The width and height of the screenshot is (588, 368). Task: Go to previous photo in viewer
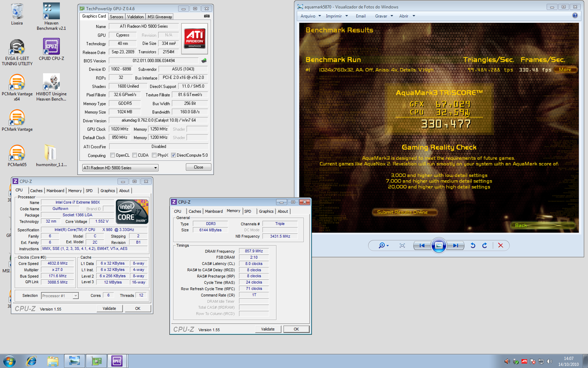coord(422,245)
